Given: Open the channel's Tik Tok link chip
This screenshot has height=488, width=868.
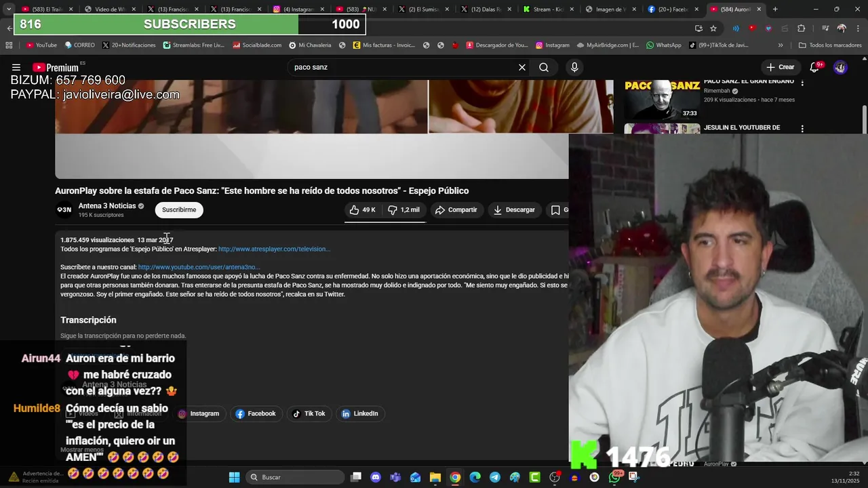Looking at the screenshot, I should pos(309,413).
